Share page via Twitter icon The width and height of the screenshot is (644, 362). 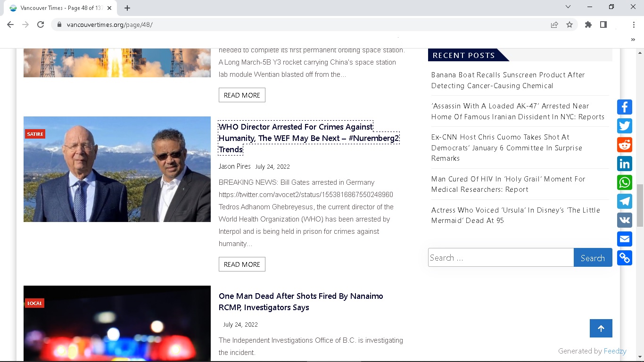(x=625, y=126)
